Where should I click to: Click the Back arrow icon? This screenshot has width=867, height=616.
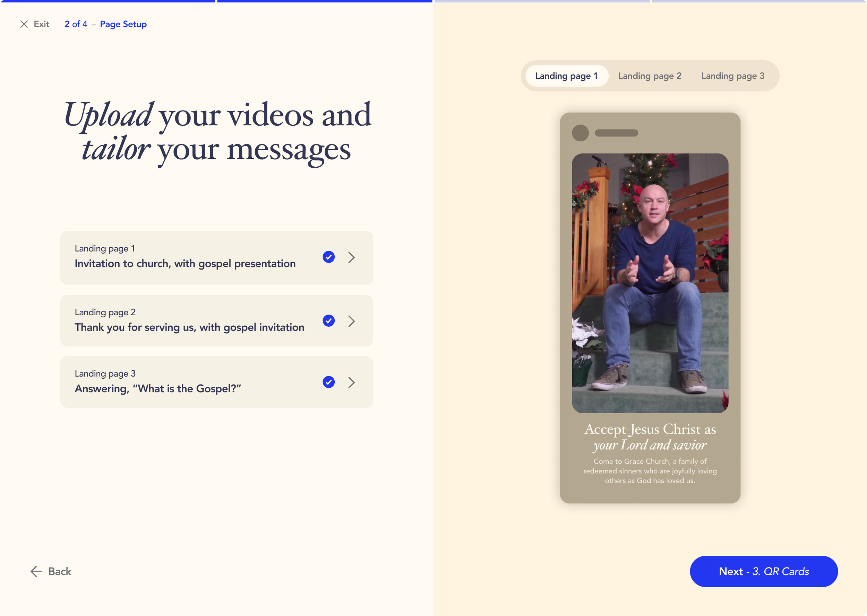click(36, 571)
